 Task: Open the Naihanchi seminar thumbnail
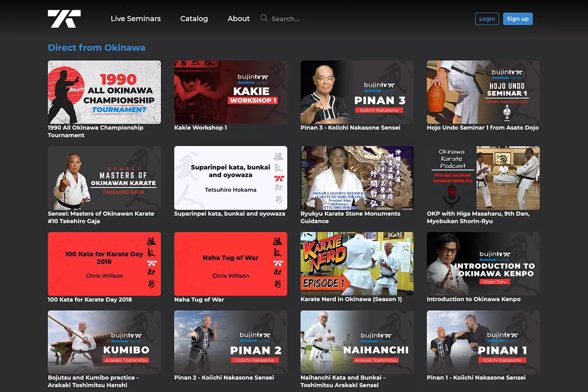pos(357,342)
